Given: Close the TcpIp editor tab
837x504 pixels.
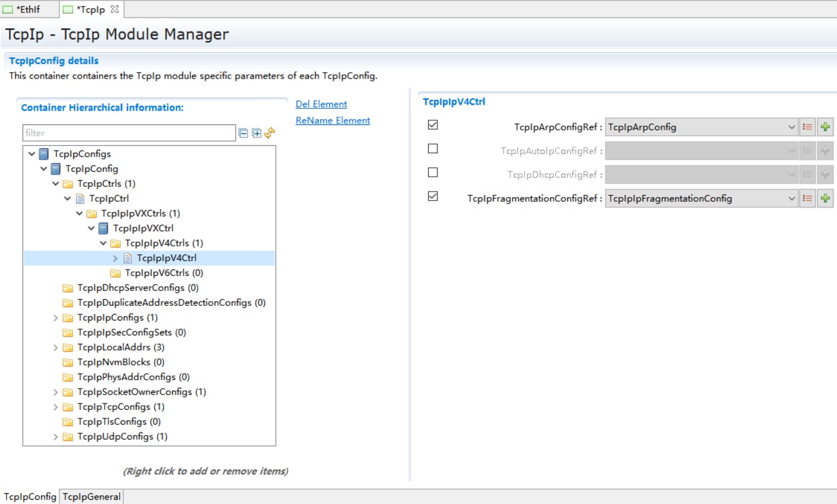Looking at the screenshot, I should 115,9.
